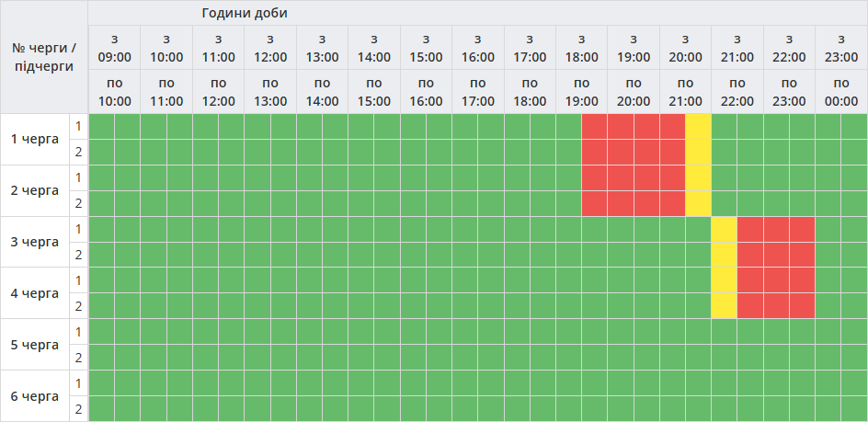
Task: Select the '5 черга' row label
Action: tap(35, 345)
